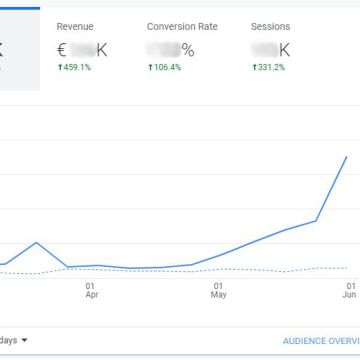The width and height of the screenshot is (360, 360).
Task: Click the bend in the solid line in late May
Action: click(315, 221)
